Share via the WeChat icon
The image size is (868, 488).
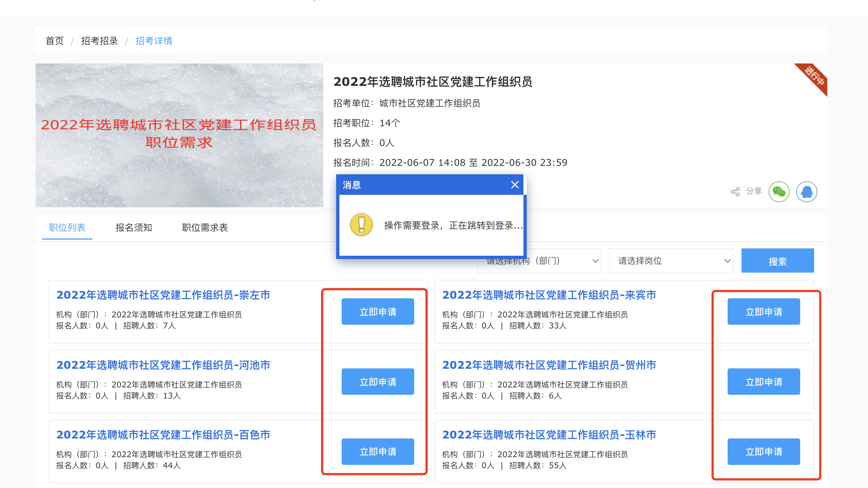(779, 192)
